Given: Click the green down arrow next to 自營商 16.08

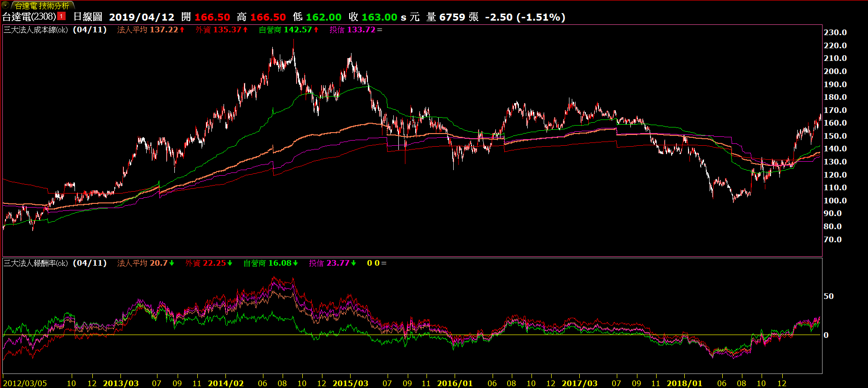Looking at the screenshot, I should point(295,263).
